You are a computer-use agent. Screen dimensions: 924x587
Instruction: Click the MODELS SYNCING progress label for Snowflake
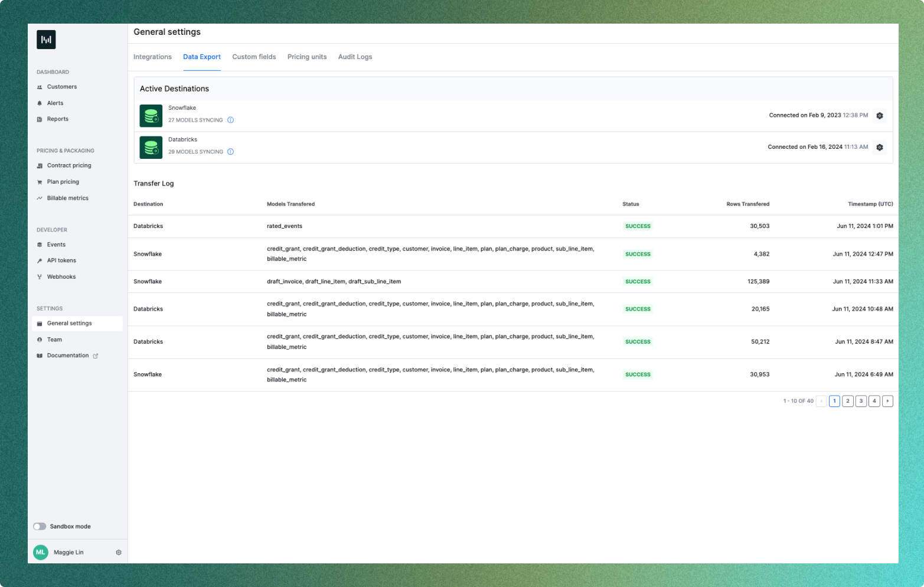pyautogui.click(x=195, y=120)
